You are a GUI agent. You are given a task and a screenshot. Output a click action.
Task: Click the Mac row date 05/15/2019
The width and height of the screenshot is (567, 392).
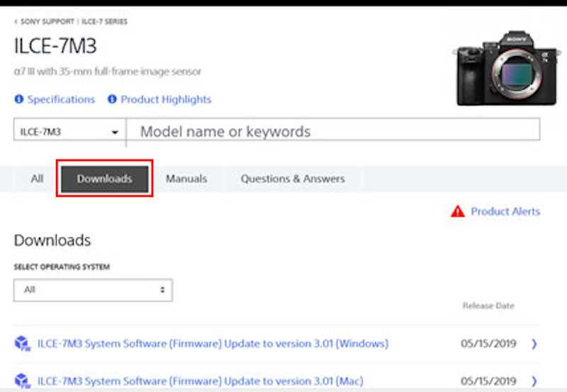[488, 381]
